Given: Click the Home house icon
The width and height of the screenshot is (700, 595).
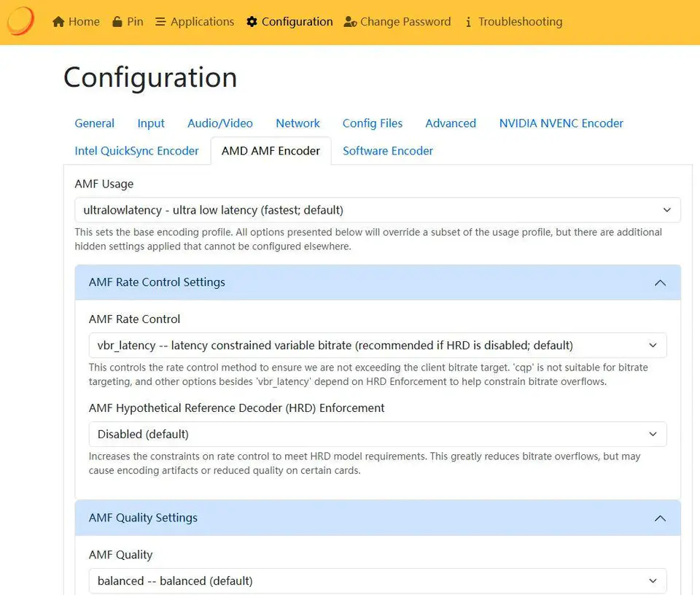Looking at the screenshot, I should pyautogui.click(x=58, y=21).
